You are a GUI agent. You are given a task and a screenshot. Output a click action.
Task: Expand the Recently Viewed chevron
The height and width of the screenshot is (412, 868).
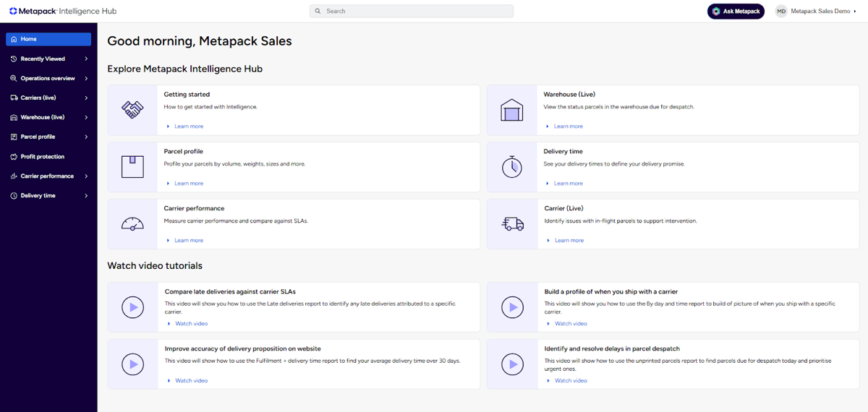click(86, 59)
